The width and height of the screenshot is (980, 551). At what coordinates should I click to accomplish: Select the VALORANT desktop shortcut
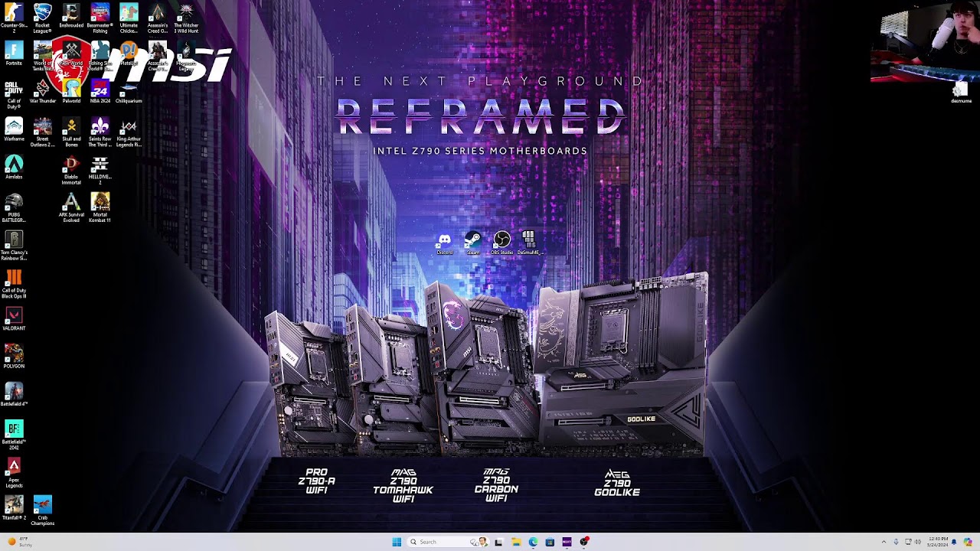[x=14, y=319]
